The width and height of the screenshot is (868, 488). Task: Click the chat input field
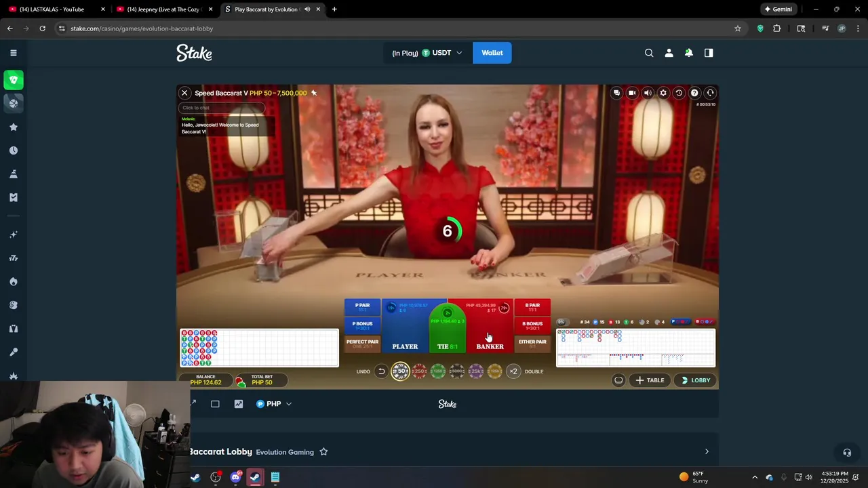point(221,108)
